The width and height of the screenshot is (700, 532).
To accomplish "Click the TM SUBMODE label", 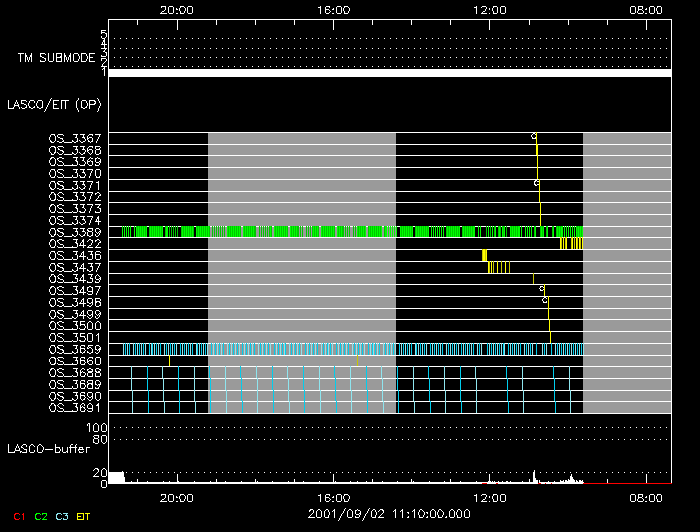I will (56, 57).
